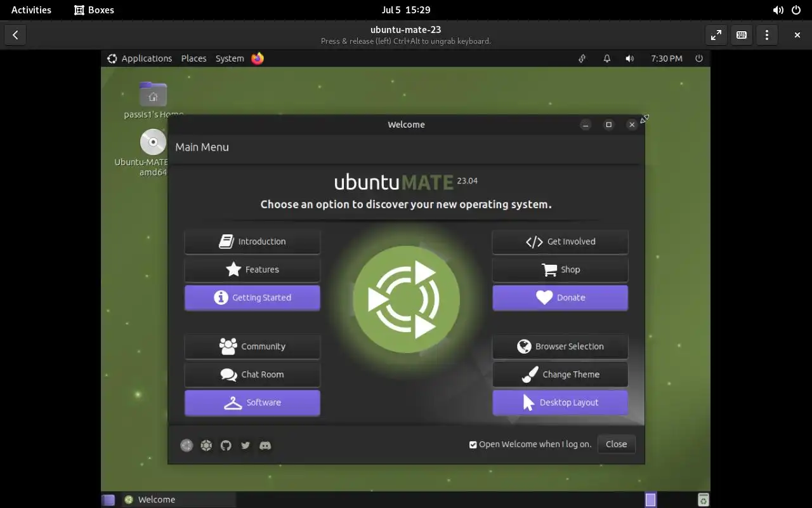
Task: Open the Desktop Layout option
Action: [560, 403]
